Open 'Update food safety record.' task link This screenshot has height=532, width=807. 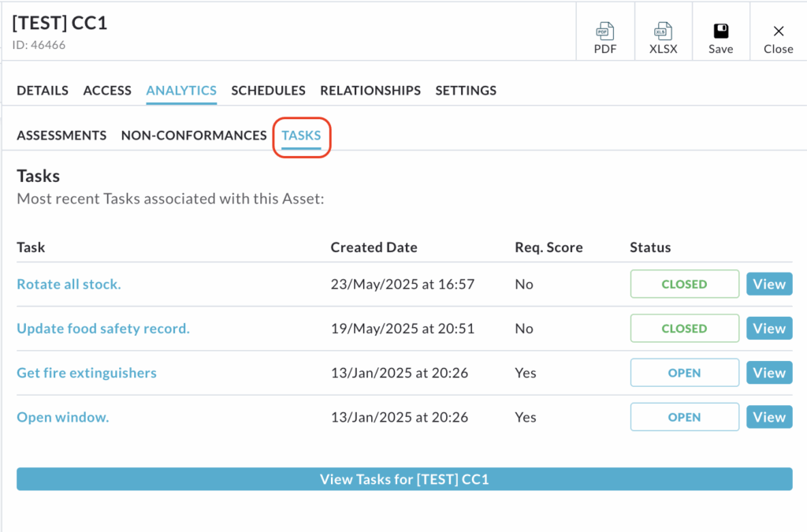click(x=103, y=329)
